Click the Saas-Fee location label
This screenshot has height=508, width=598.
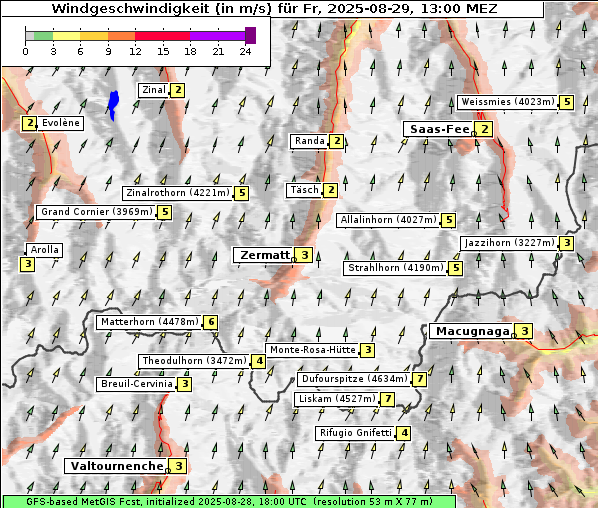(x=439, y=129)
